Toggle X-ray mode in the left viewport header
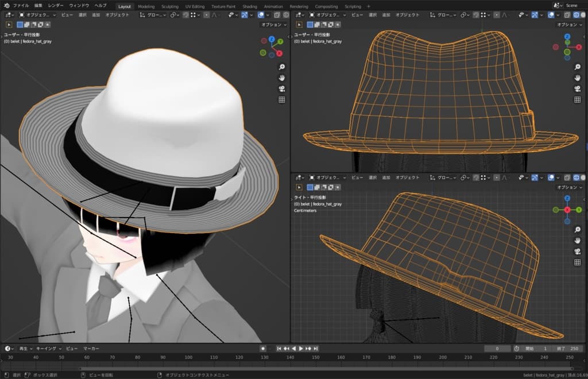This screenshot has width=588, height=379. click(276, 15)
